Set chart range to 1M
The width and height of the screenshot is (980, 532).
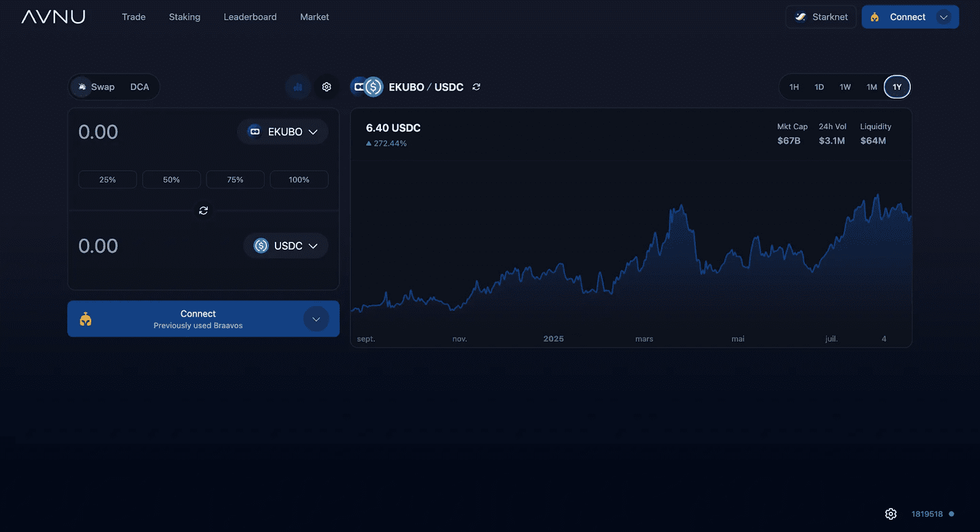(872, 87)
